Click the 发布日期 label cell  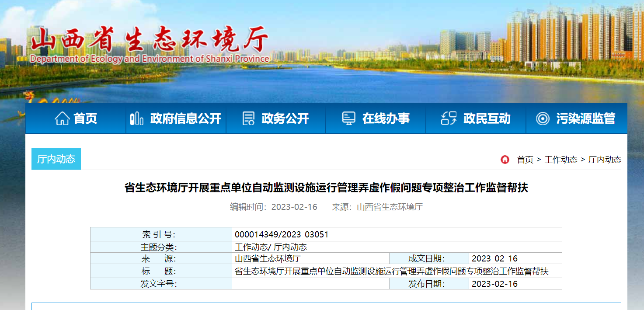429,284
